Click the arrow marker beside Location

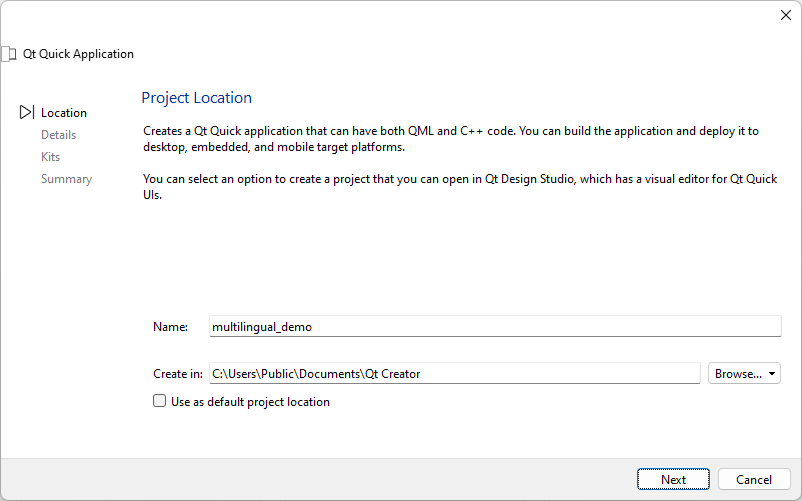[27, 113]
